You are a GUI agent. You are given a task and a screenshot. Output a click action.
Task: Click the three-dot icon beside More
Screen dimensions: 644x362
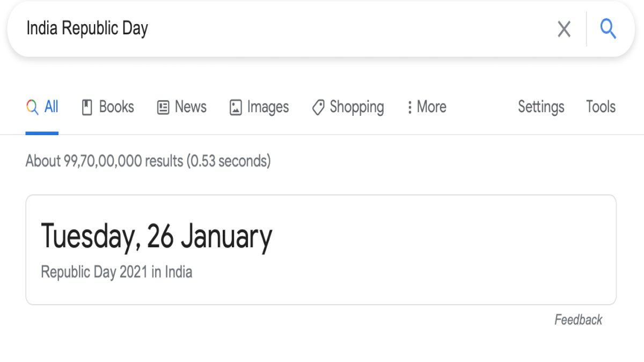point(409,107)
